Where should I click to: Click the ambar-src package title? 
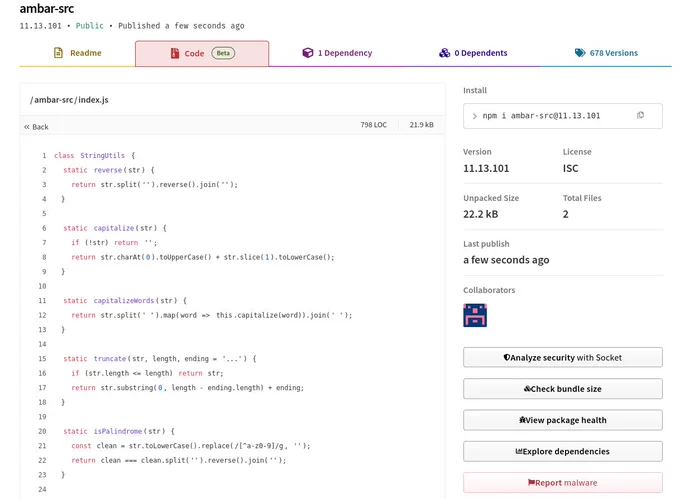pyautogui.click(x=47, y=8)
